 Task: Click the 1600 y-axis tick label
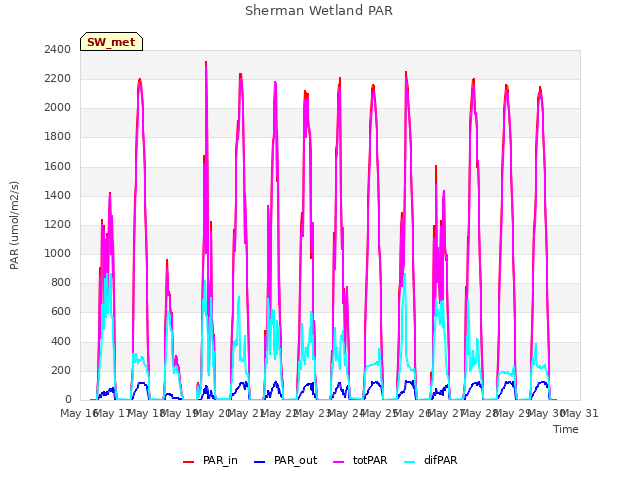[58, 166]
